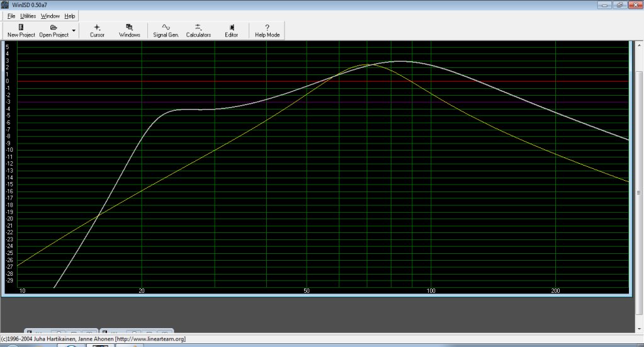Click the -29 dB axis label
The width and height of the screenshot is (644, 347).
pyautogui.click(x=9, y=280)
